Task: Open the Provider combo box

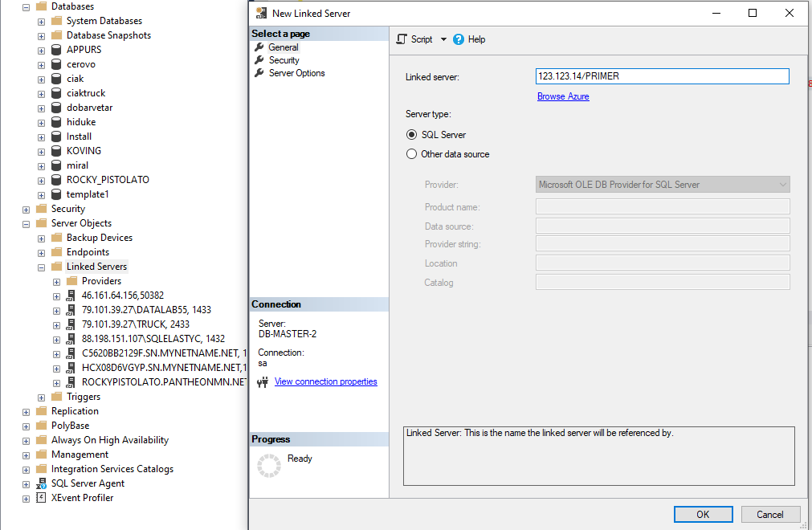Action: (663, 184)
